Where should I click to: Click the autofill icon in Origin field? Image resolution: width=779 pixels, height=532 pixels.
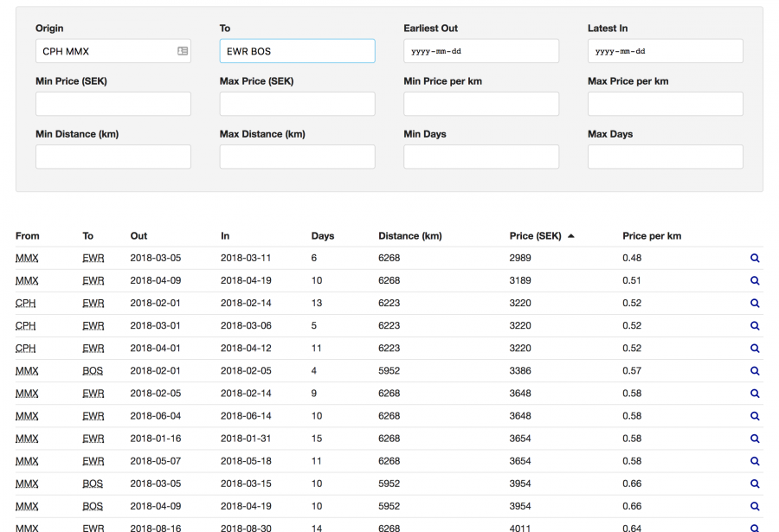click(x=183, y=52)
